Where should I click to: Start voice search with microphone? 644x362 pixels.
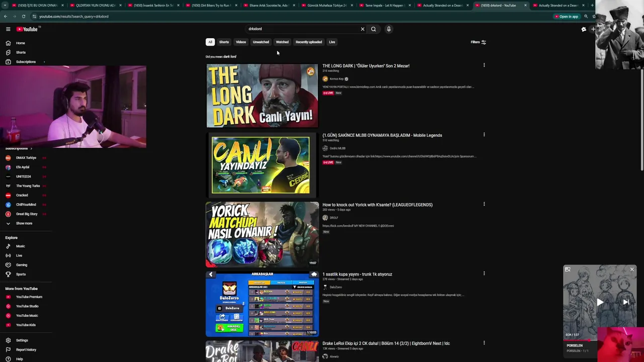point(388,29)
